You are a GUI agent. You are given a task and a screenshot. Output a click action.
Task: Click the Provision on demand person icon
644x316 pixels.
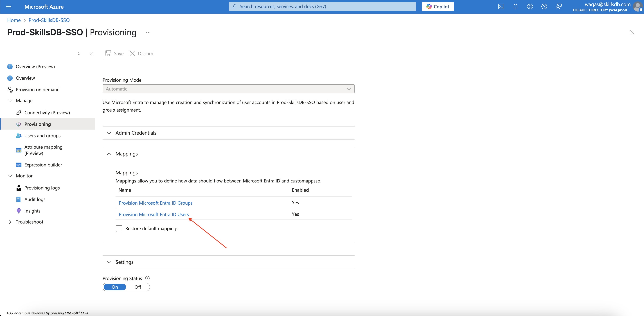click(x=10, y=89)
